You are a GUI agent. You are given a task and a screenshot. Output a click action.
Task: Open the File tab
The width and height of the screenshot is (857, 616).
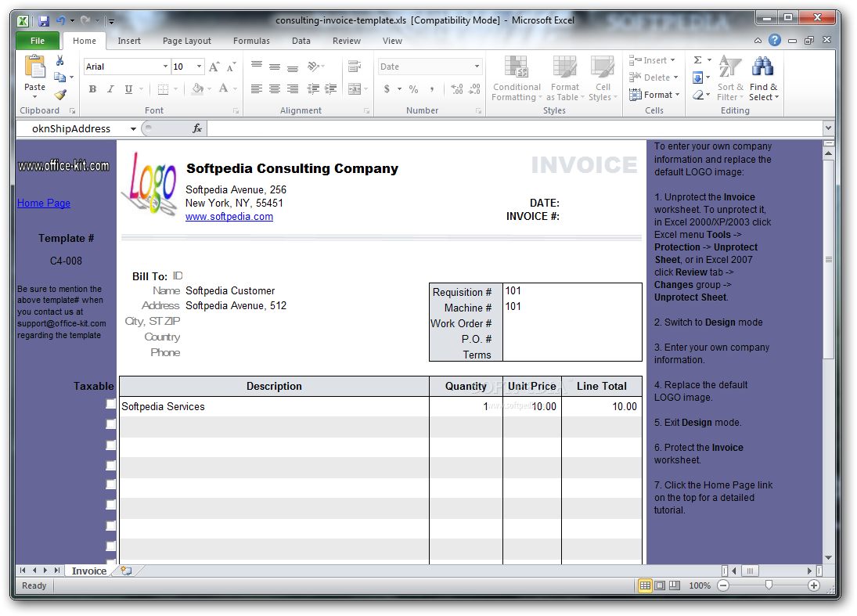click(38, 41)
